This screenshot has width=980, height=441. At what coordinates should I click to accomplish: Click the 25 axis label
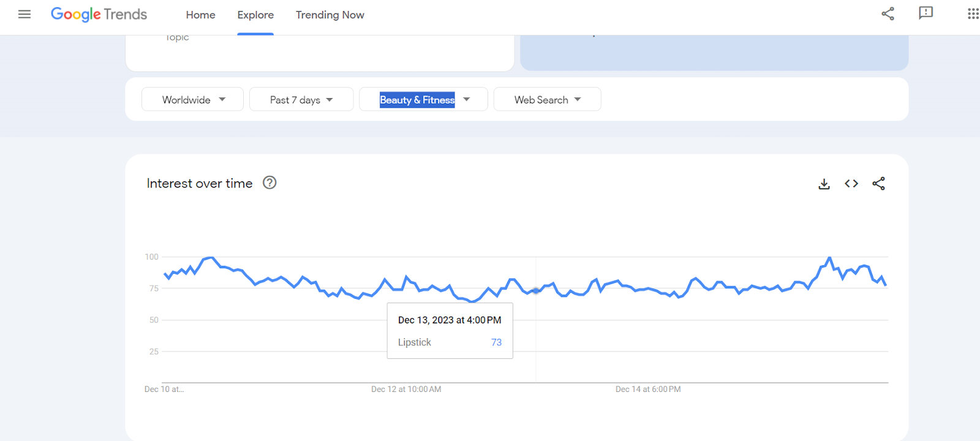(154, 352)
